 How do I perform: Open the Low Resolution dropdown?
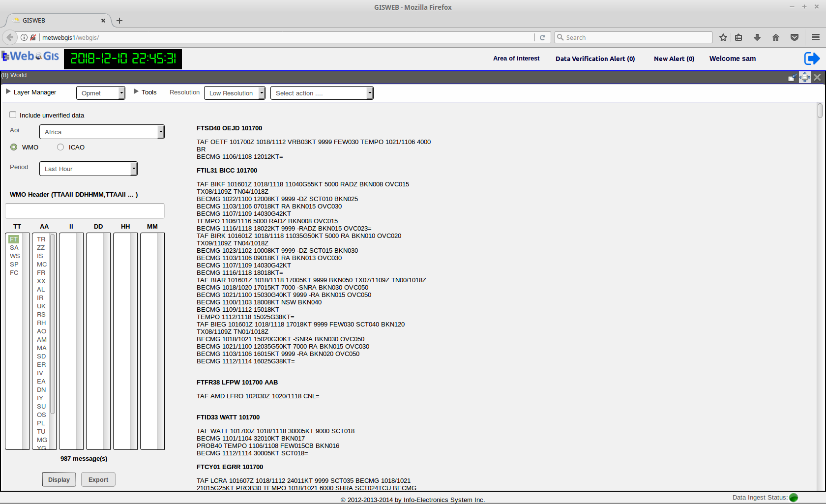click(x=235, y=93)
